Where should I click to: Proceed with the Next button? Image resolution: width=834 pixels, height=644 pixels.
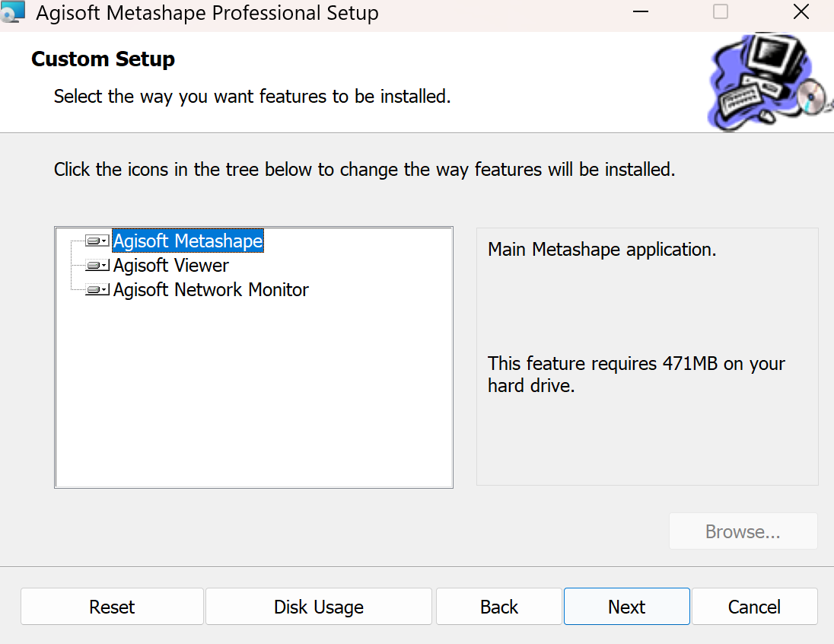pyautogui.click(x=626, y=607)
